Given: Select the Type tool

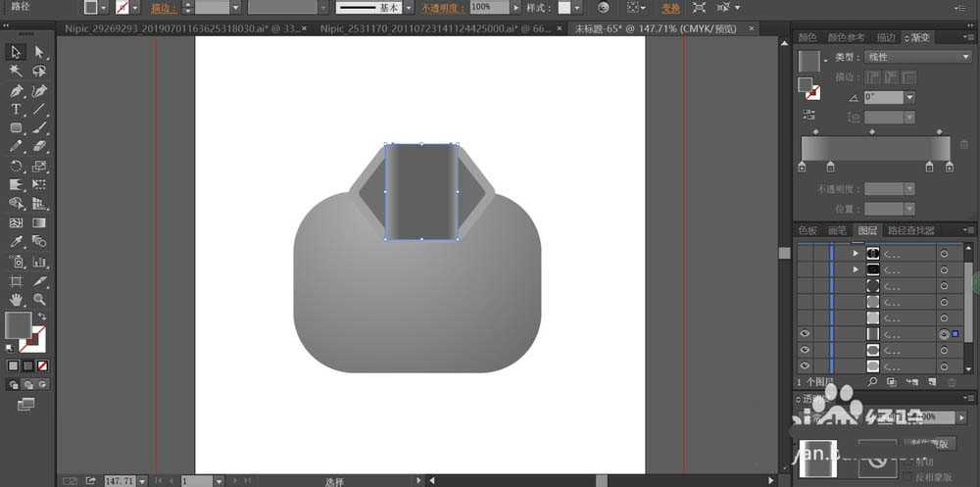Looking at the screenshot, I should 17,109.
